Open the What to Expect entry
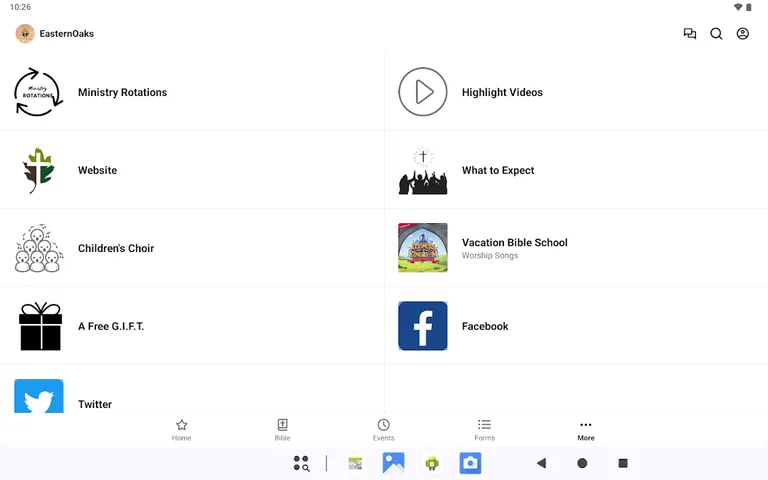The image size is (768, 480). [497, 170]
